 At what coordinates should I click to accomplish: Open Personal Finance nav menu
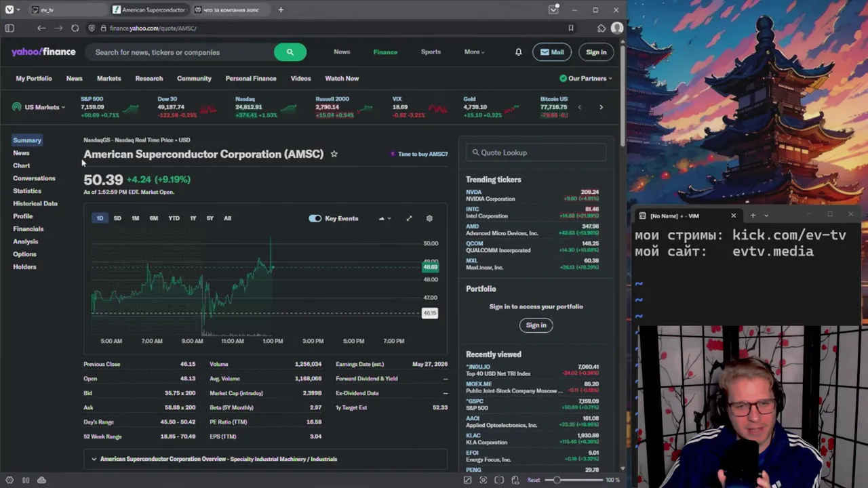pyautogui.click(x=251, y=79)
